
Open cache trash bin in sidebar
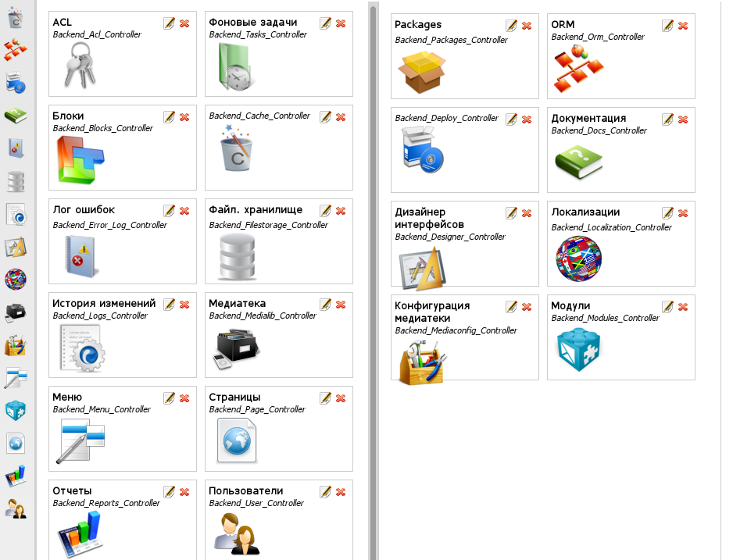click(x=16, y=17)
